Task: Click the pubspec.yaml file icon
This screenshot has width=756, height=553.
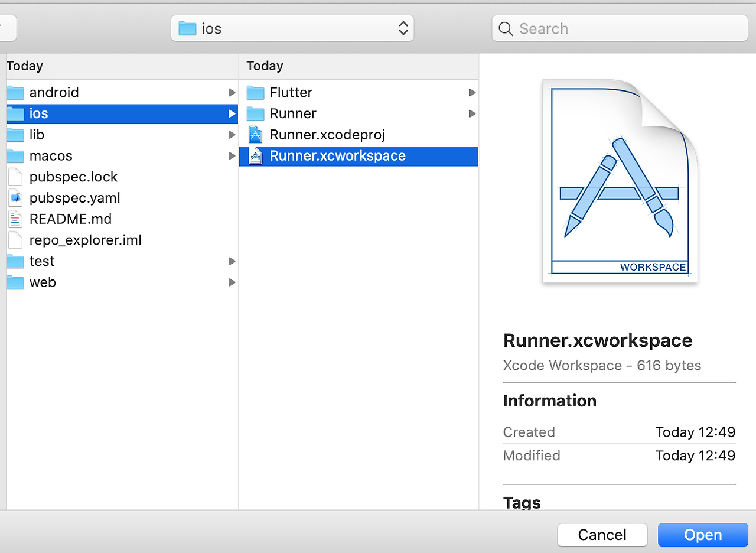Action: tap(15, 199)
